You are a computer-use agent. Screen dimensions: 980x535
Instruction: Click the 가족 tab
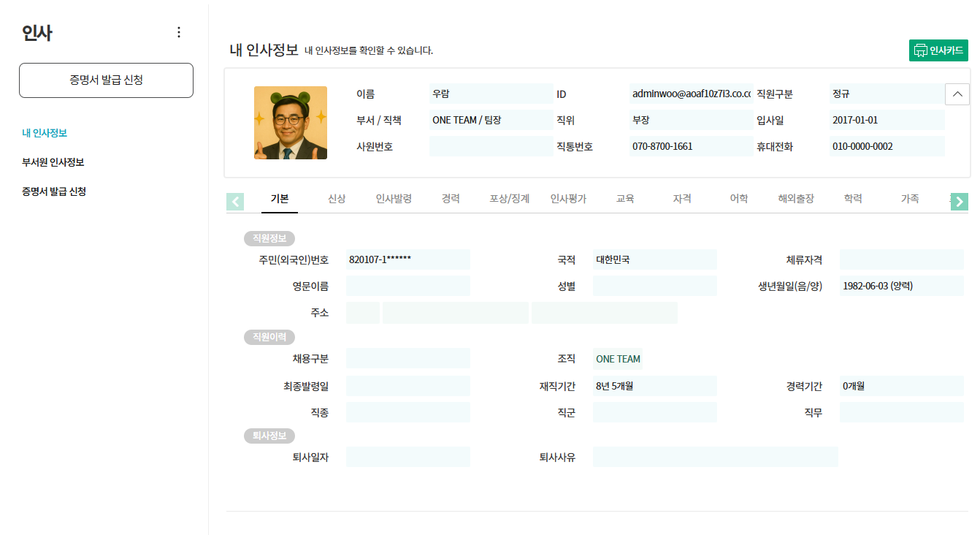point(910,199)
